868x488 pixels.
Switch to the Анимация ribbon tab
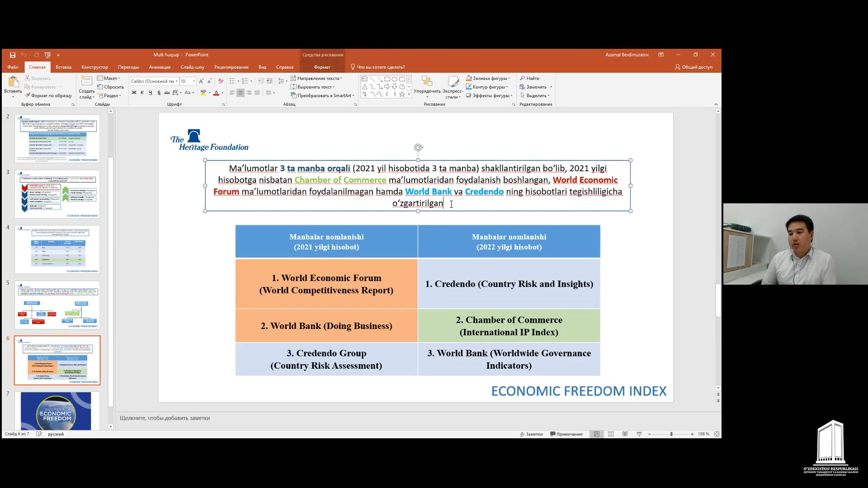[x=160, y=67]
